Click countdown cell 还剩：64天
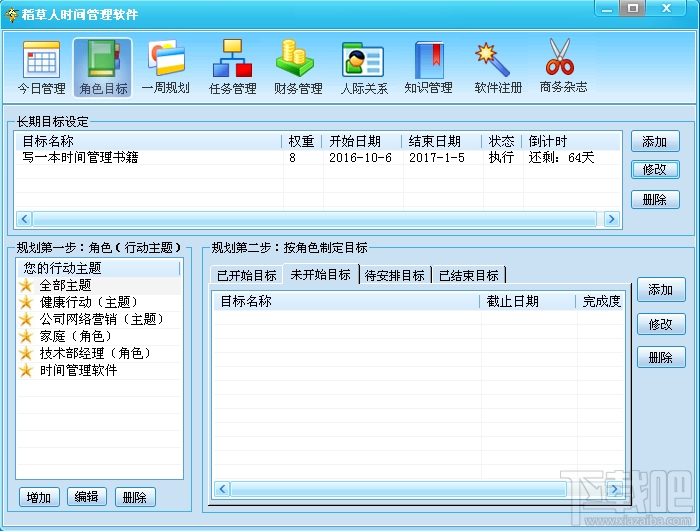This screenshot has height=531, width=700. point(561,158)
